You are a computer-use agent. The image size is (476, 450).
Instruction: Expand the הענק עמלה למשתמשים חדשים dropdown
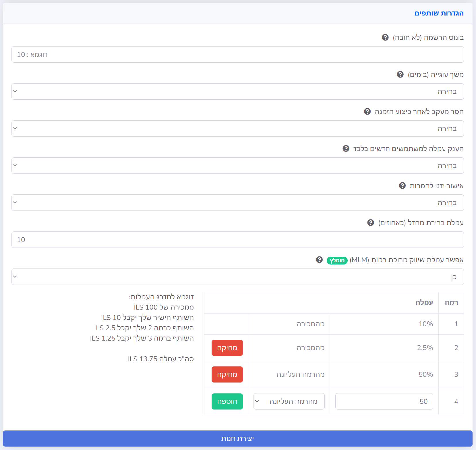coord(237,166)
